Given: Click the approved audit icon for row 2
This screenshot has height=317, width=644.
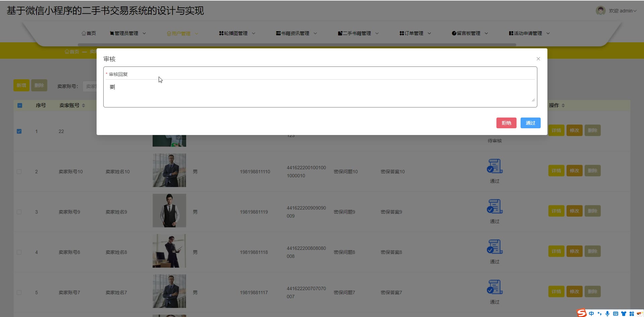Looking at the screenshot, I should coord(495,166).
